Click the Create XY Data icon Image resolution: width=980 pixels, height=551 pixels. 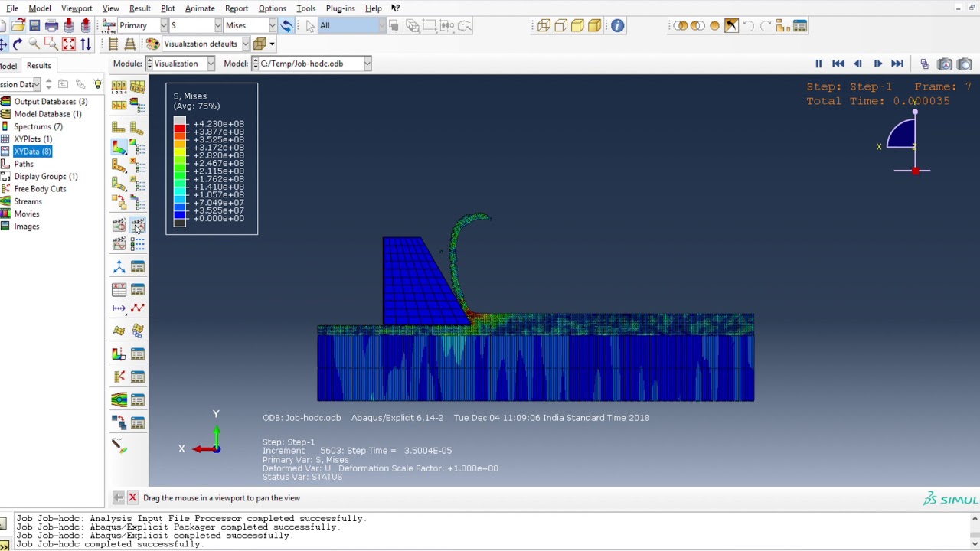119,289
